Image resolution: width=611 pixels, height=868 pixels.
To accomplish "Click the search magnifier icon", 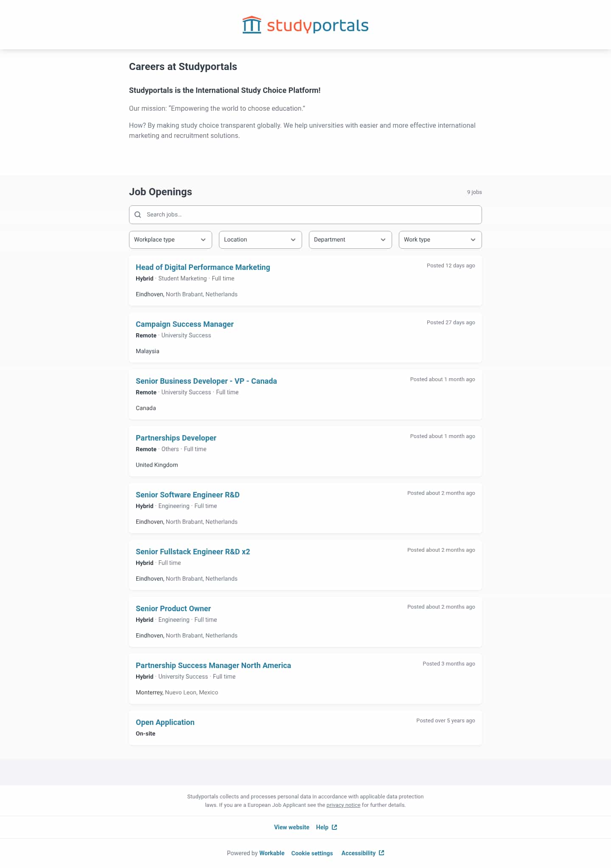I will pos(138,215).
